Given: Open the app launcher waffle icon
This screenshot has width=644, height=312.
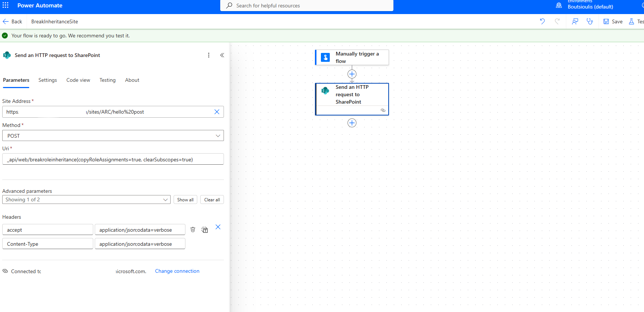Looking at the screenshot, I should coord(6,6).
